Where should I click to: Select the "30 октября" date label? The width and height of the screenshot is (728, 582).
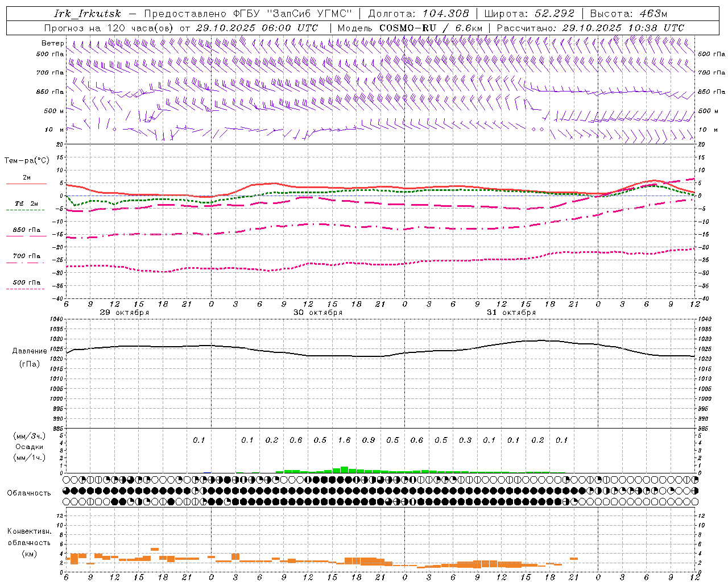318,313
